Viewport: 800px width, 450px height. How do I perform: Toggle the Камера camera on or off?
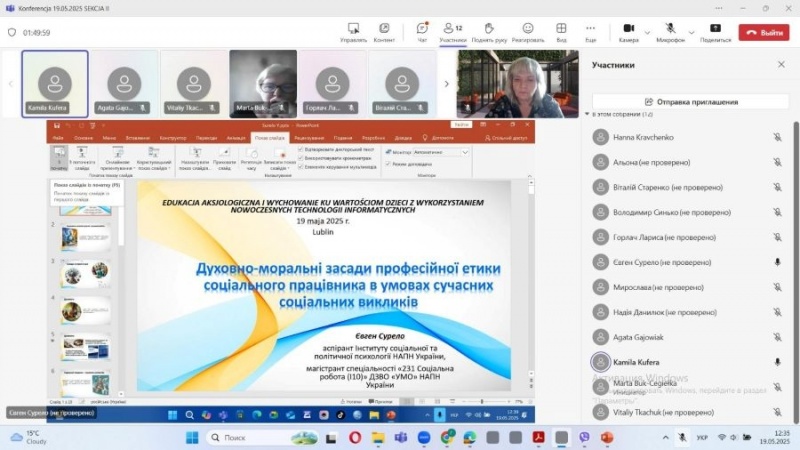tap(627, 30)
